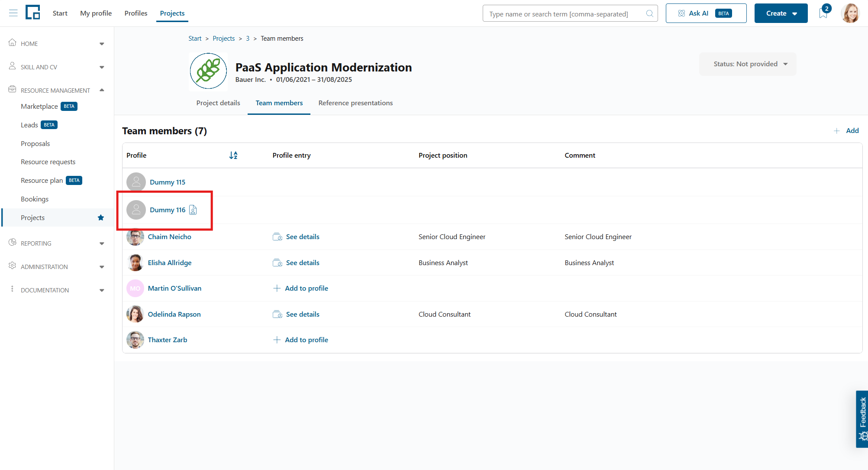
Task: Open Elisha Allridge's profile link
Action: [170, 263]
